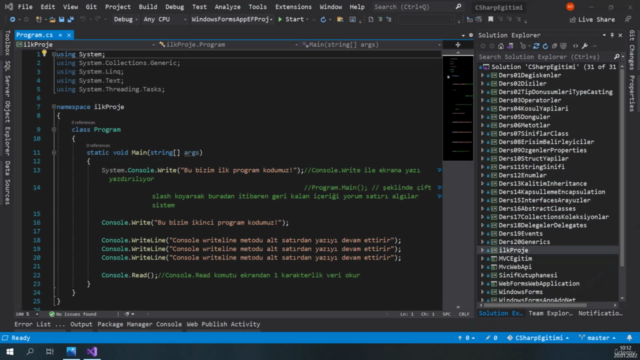Screen dimensions: 640x360
Task: Click the navigate backward arrow icon
Action: click(x=13, y=20)
